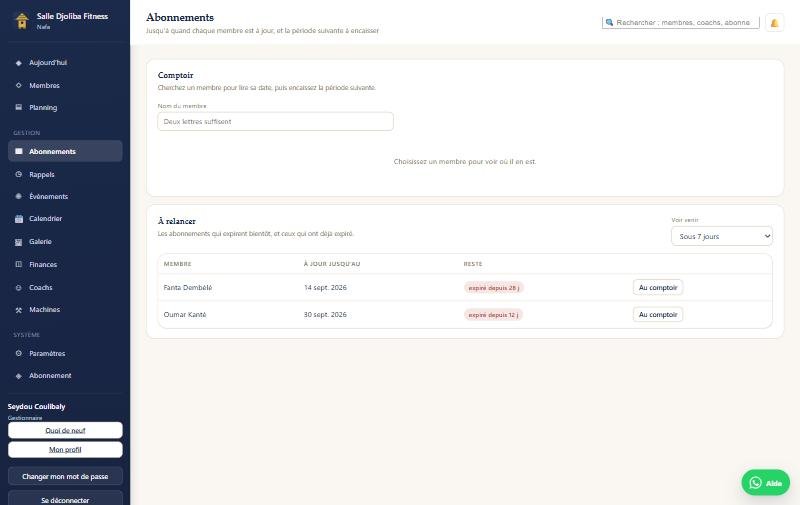The width and height of the screenshot is (800, 505).
Task: Click the Rappels clock icon
Action: click(x=19, y=174)
